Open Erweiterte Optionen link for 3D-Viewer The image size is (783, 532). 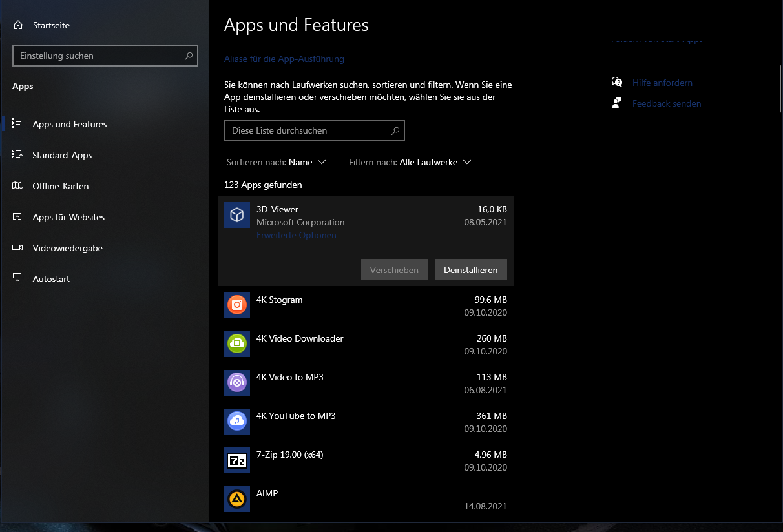coord(296,236)
